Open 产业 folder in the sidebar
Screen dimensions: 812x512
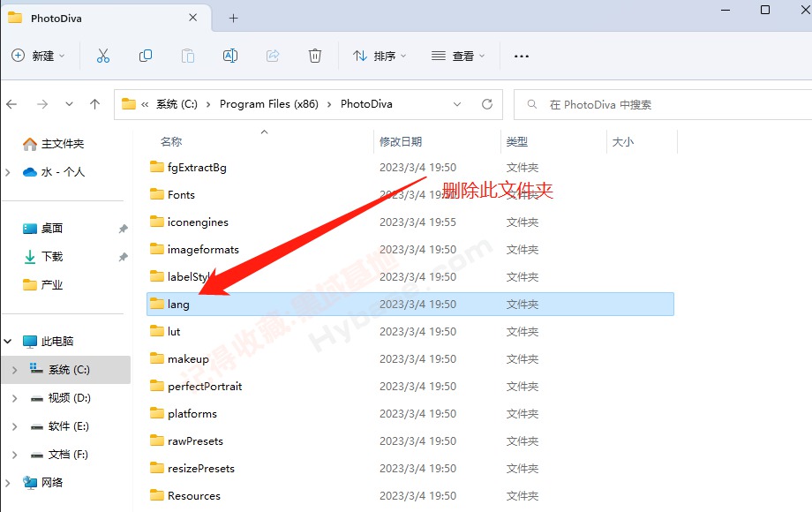[43, 285]
